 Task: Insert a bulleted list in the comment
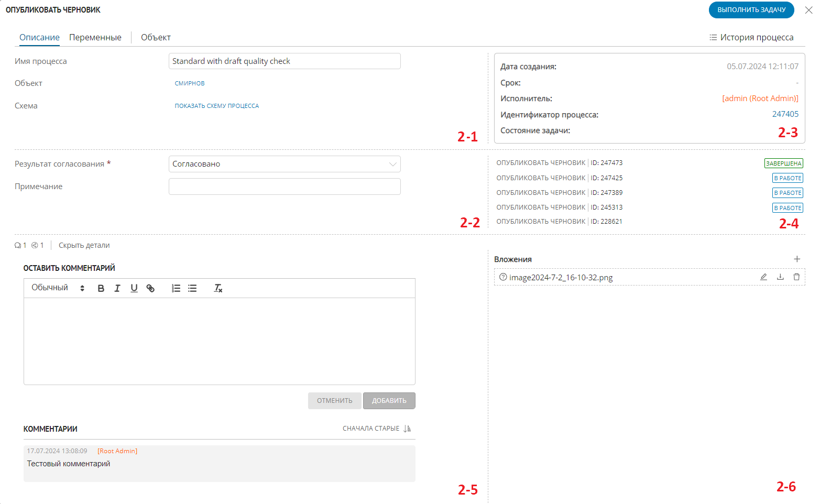click(x=192, y=288)
